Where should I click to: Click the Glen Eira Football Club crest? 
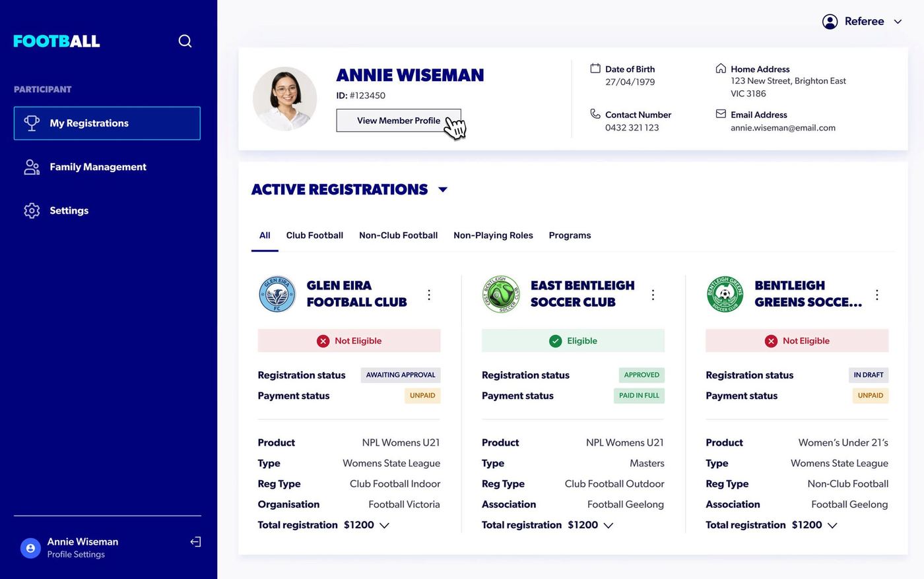277,294
